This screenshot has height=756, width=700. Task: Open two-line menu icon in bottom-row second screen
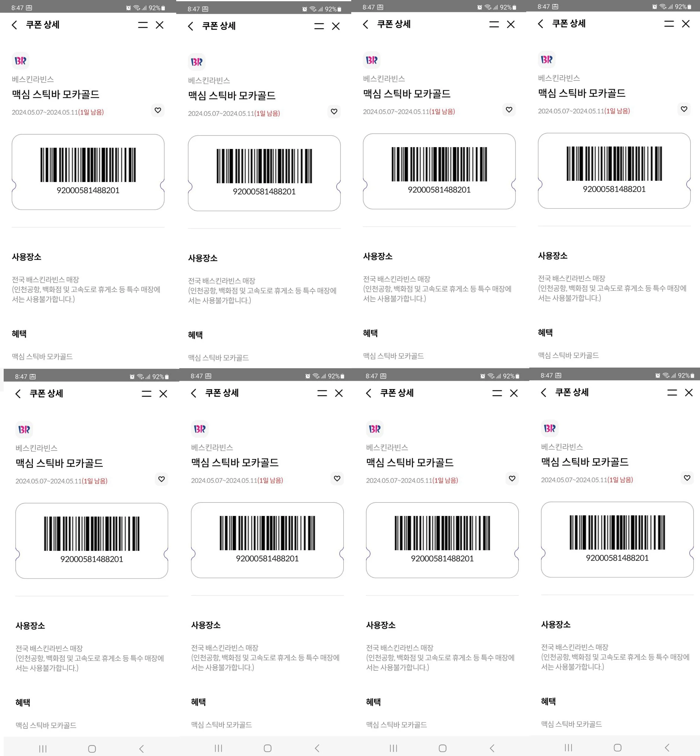pos(322,393)
